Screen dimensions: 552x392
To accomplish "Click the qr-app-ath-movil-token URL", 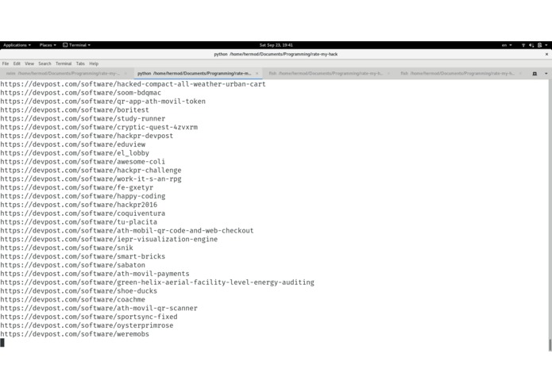I will point(102,102).
